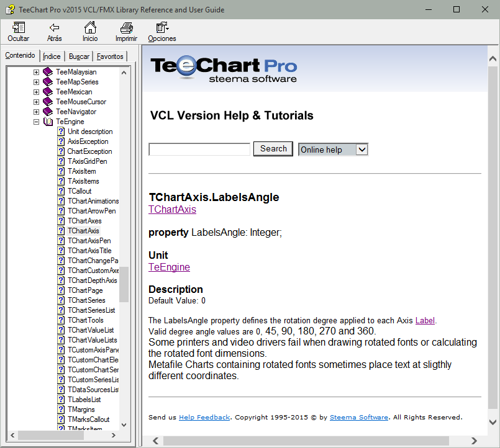The image size is (500, 448).
Task: Switch to the Índice tab
Action: [x=52, y=56]
